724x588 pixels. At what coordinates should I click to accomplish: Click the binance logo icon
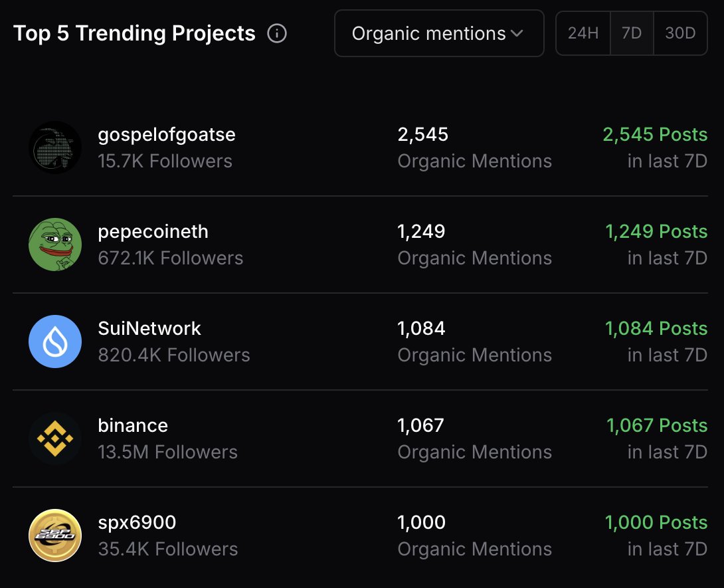(x=55, y=439)
